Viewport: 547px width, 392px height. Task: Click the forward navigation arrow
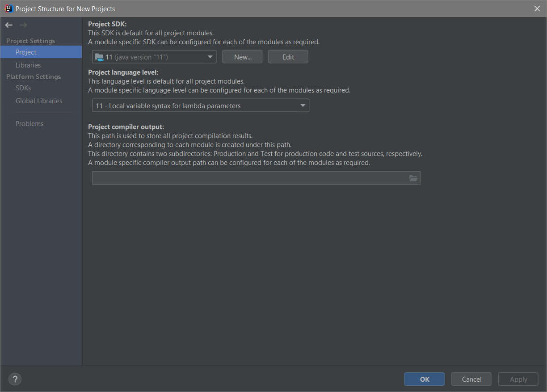click(x=23, y=25)
